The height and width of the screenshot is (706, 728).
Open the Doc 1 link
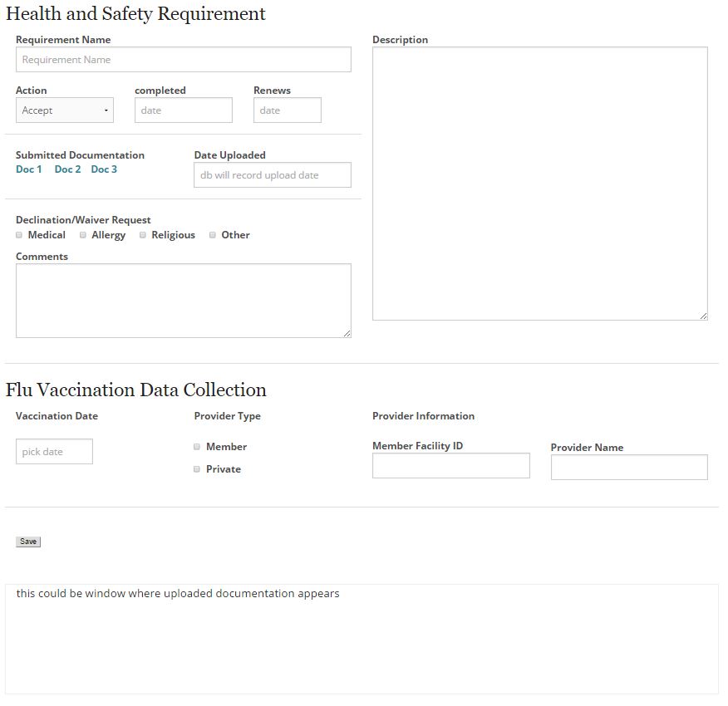(28, 169)
